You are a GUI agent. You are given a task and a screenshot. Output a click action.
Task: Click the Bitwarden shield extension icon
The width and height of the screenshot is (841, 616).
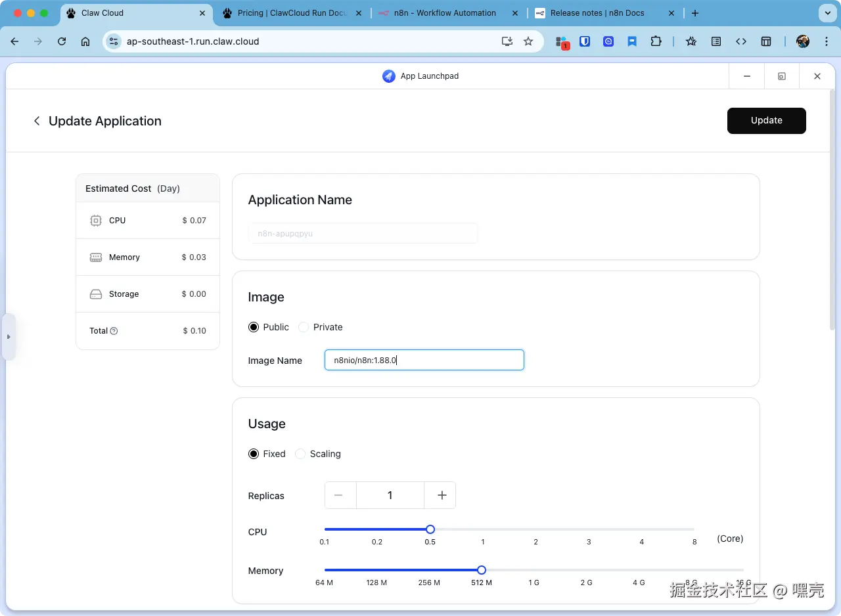[x=585, y=41]
